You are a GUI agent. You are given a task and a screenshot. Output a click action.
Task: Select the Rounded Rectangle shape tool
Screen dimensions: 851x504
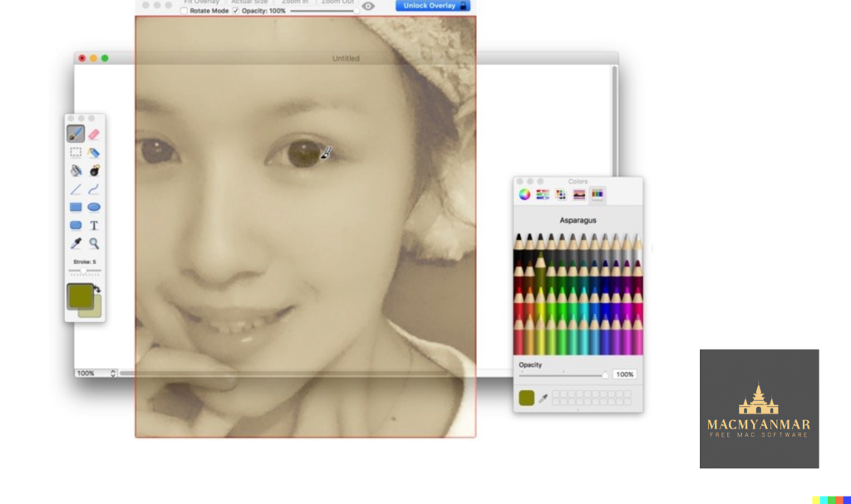point(76,225)
